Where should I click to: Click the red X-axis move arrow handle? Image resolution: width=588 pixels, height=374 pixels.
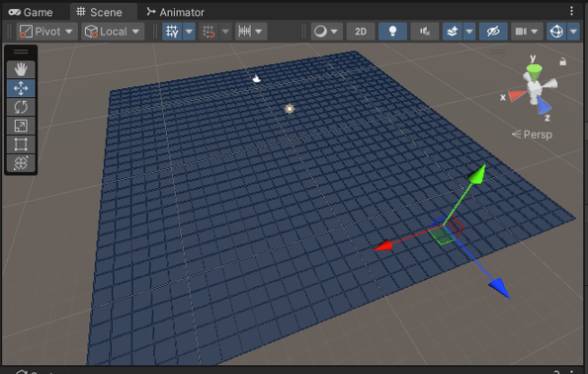(383, 245)
